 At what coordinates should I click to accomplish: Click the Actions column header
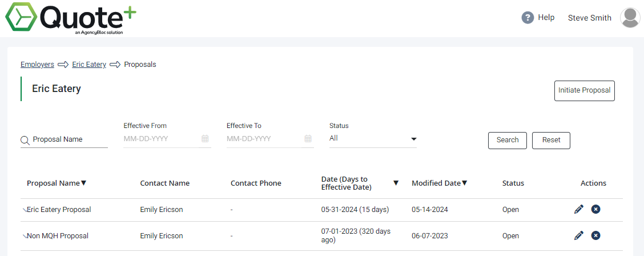coord(593,183)
